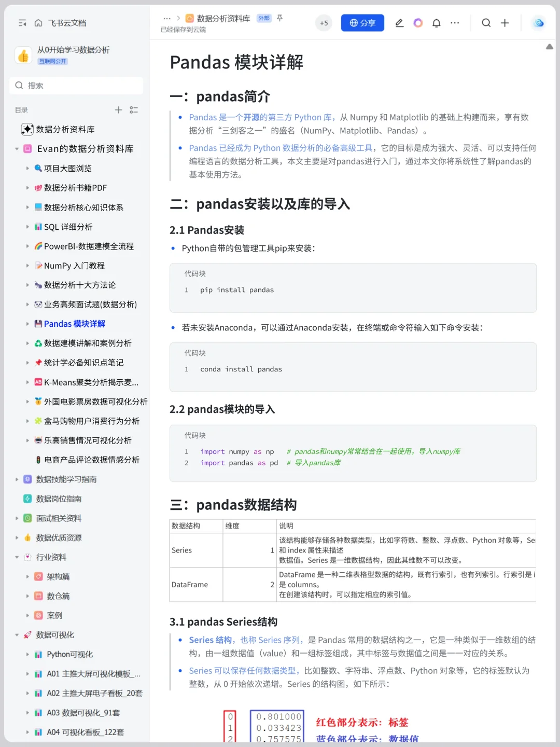560x747 pixels.
Task: Click the scroll-up arrow of document scrollbar
Action: pos(550,47)
